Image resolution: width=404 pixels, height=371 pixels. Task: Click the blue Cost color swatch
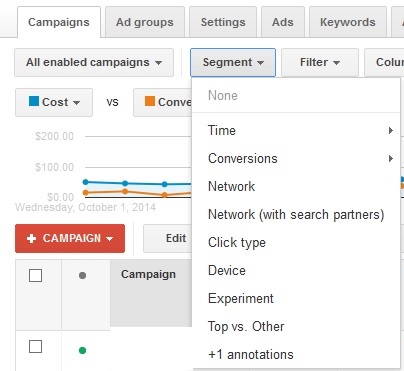(34, 101)
